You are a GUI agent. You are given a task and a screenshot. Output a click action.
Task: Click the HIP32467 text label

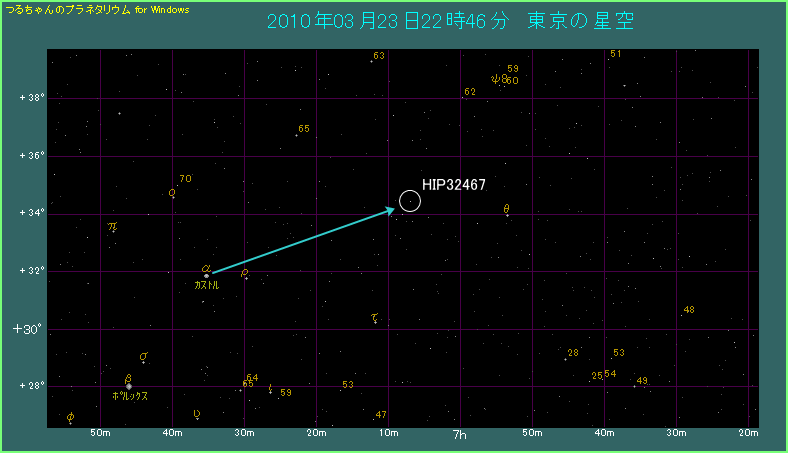[x=454, y=185]
